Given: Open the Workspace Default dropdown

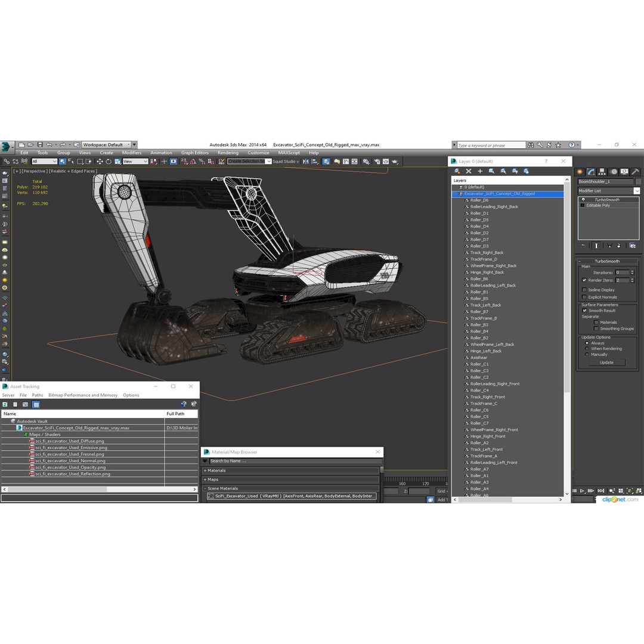Looking at the screenshot, I should [106, 144].
